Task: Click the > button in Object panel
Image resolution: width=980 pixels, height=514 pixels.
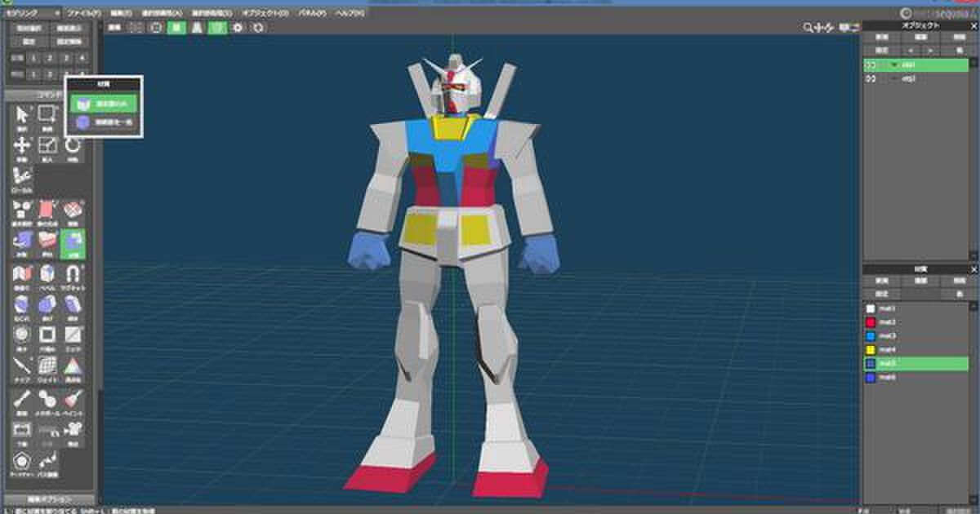Action: click(929, 51)
